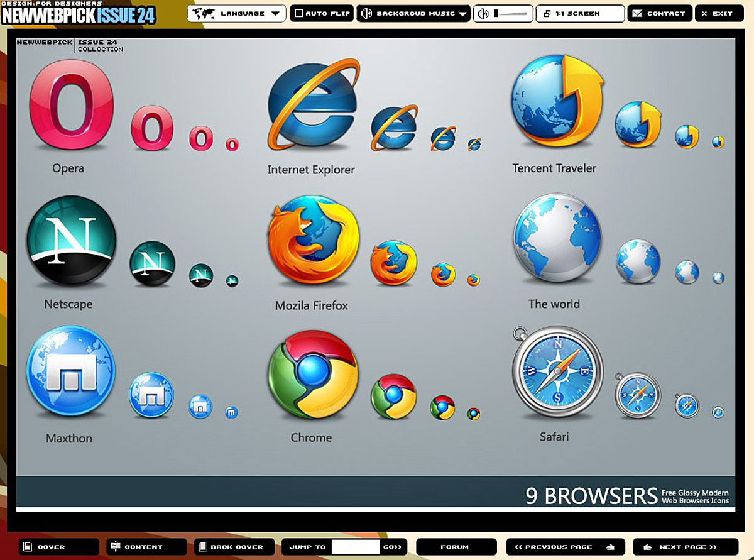Click the 'Netscape' label text
The width and height of the screenshot is (754, 560).
click(68, 304)
